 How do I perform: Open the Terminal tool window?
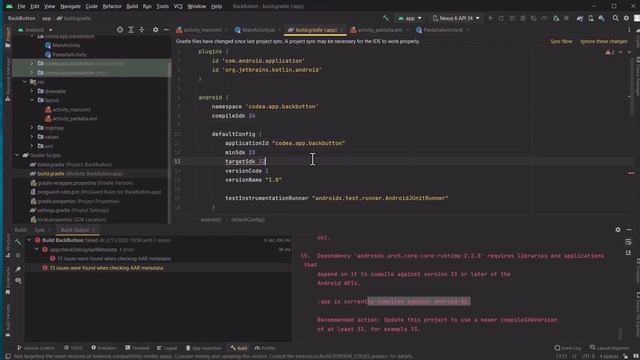click(x=137, y=348)
